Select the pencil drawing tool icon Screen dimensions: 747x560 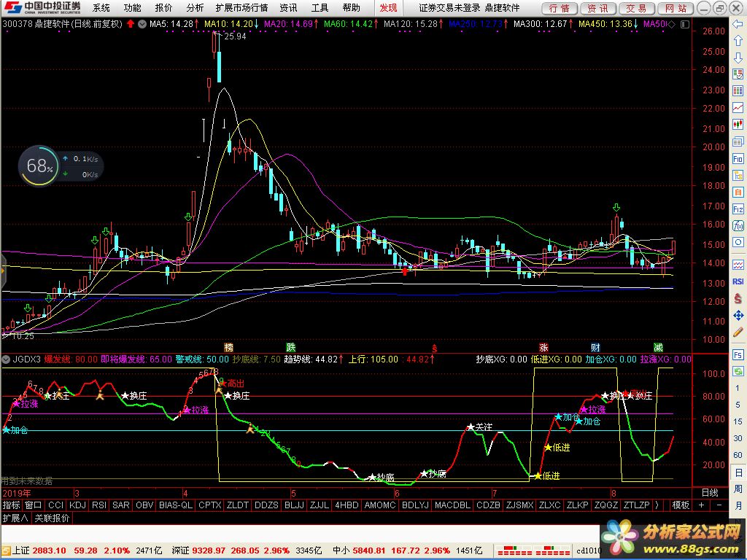point(738,332)
